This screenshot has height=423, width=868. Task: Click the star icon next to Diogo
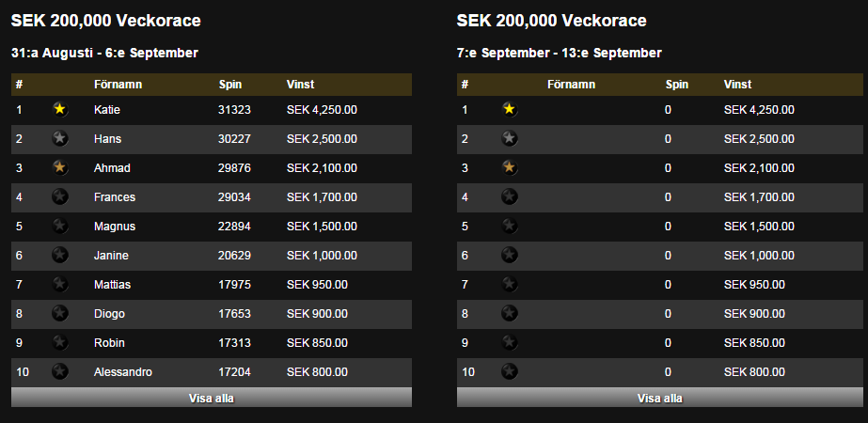pos(60,314)
